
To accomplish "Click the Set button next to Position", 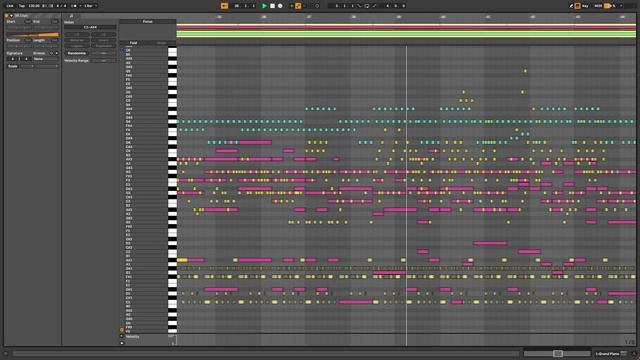I will [28, 40].
